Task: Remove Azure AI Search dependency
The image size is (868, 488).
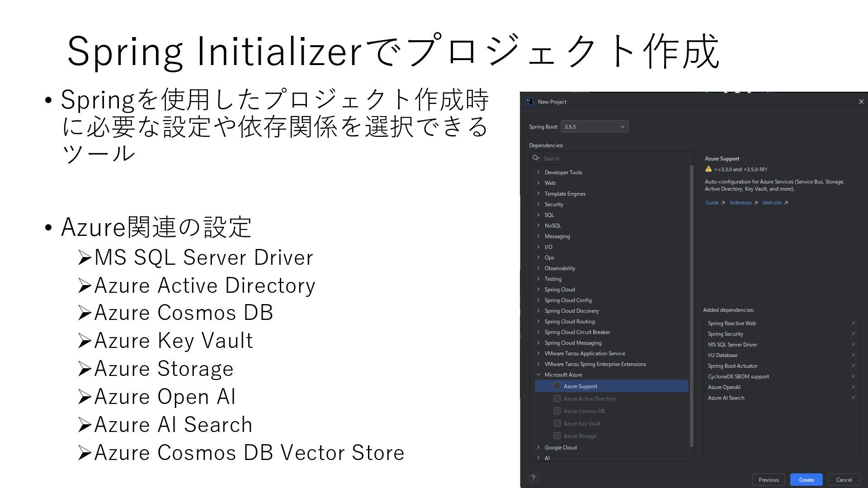Action: pyautogui.click(x=853, y=398)
